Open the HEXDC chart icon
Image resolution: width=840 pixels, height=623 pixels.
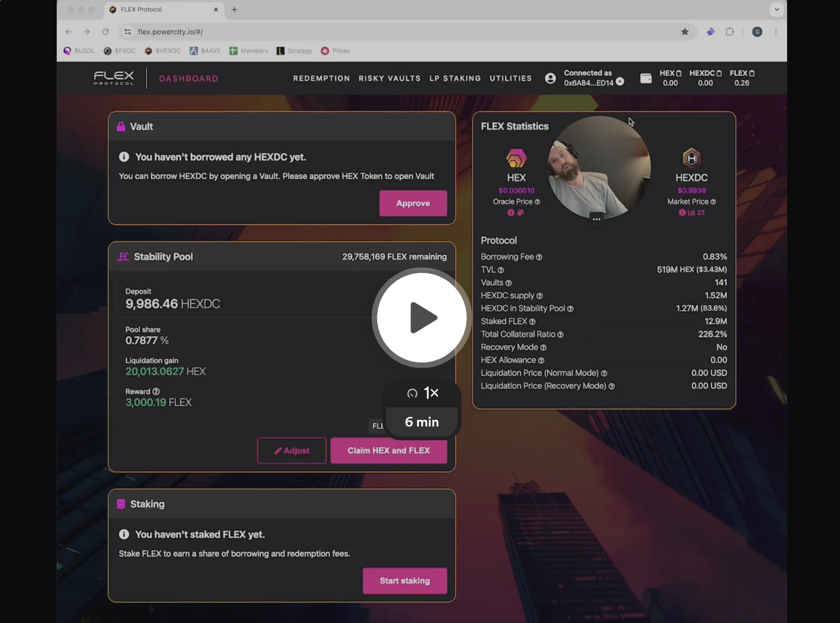click(691, 213)
